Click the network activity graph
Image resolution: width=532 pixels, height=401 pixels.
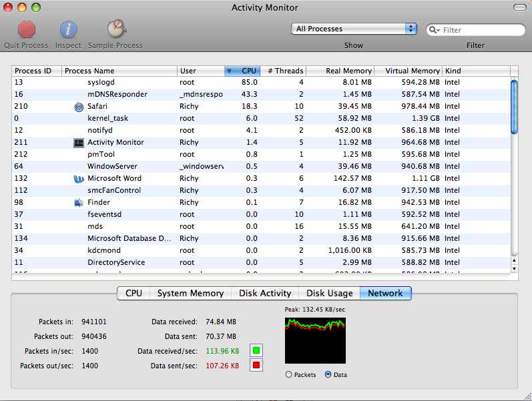click(x=315, y=340)
